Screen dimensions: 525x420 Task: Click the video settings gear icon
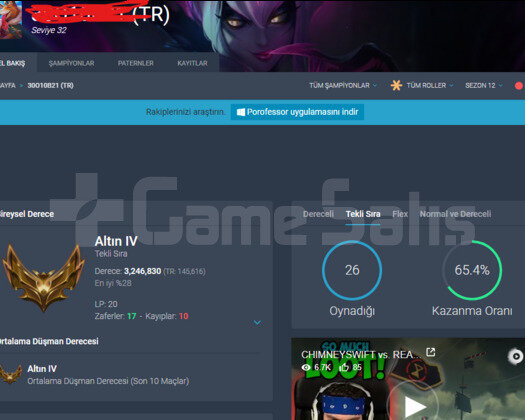pos(516,356)
